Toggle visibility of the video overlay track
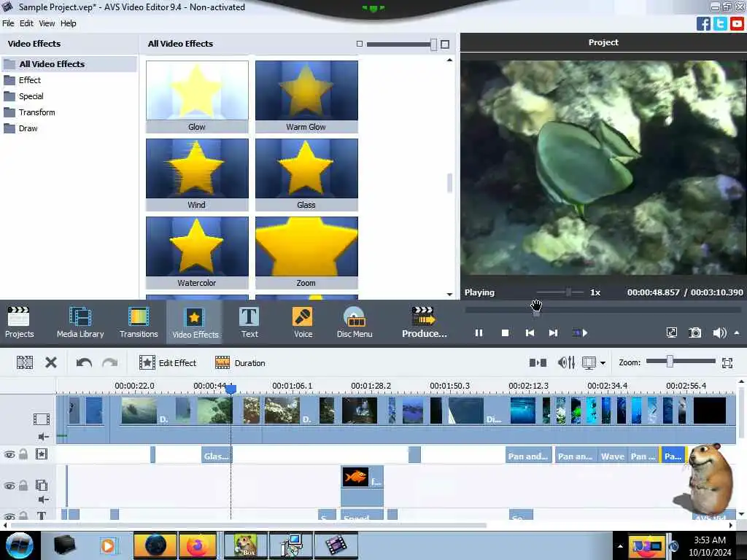Viewport: 747px width, 560px height. (x=9, y=486)
